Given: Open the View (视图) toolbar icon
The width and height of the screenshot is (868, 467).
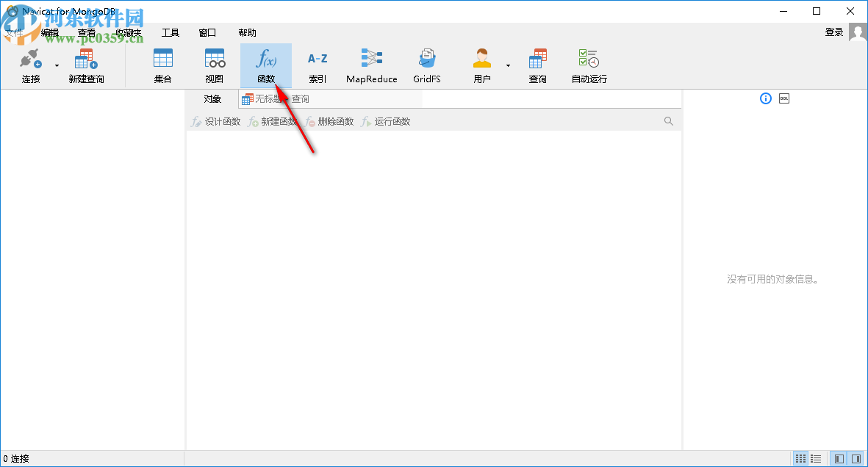Looking at the screenshot, I should click(x=215, y=59).
